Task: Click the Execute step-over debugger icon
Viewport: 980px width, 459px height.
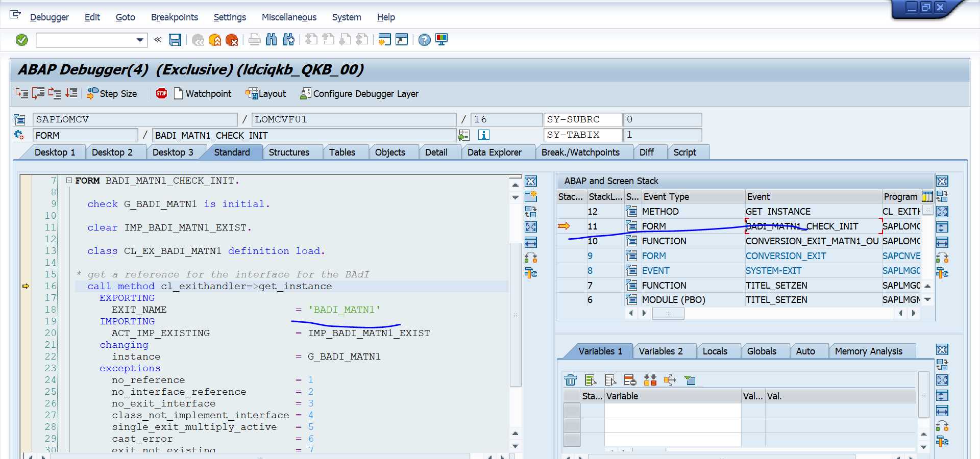Action: point(38,93)
